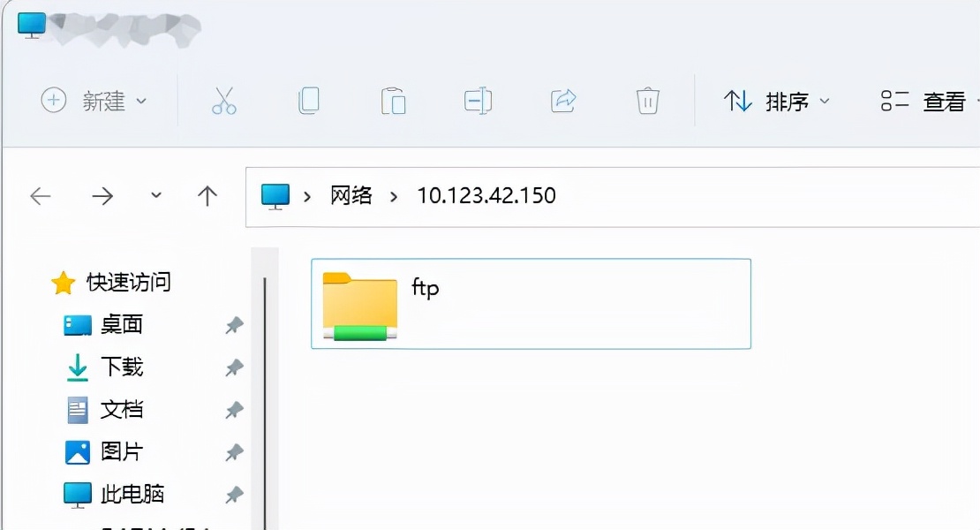Click the Paste icon in the toolbar
The height and width of the screenshot is (530, 980).
pos(393,101)
